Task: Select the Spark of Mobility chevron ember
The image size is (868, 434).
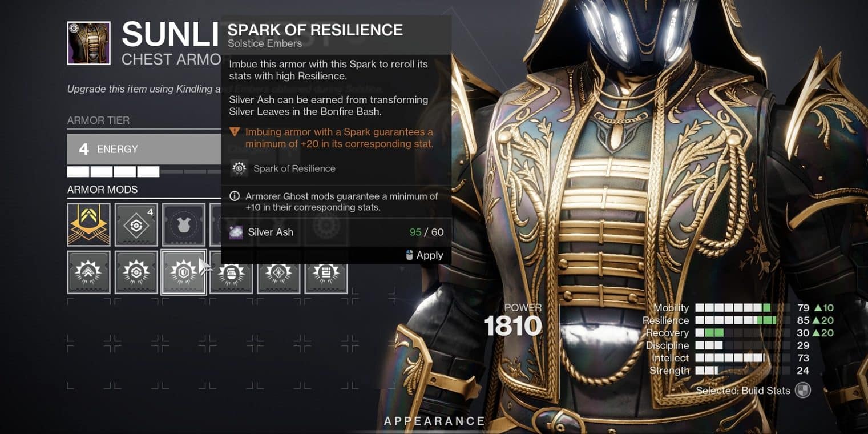Action: point(88,272)
